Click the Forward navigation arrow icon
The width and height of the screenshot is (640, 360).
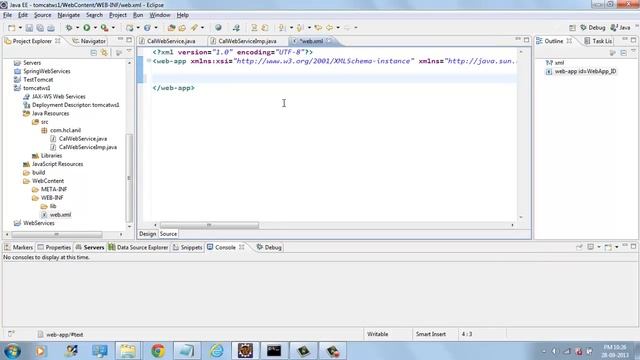[347, 28]
